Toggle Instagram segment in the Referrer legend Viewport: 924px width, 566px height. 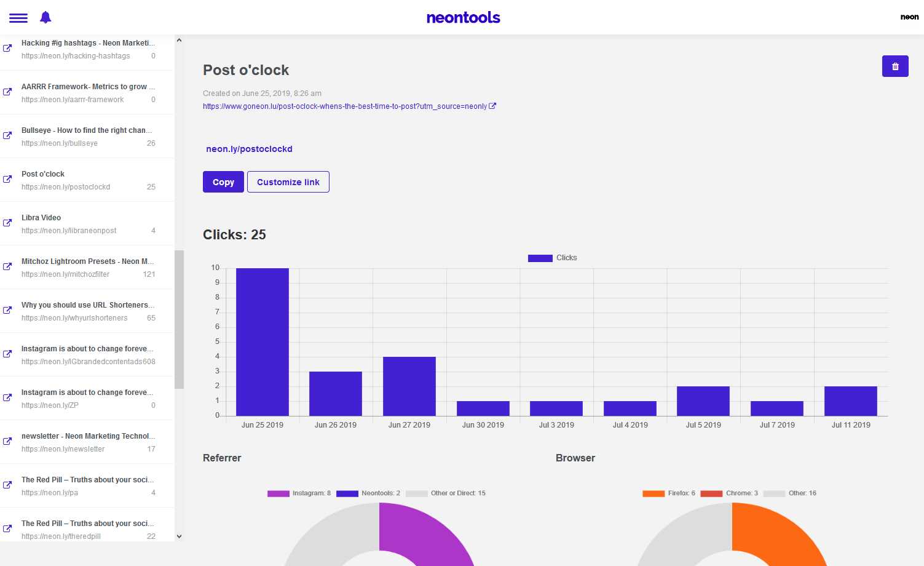click(299, 493)
